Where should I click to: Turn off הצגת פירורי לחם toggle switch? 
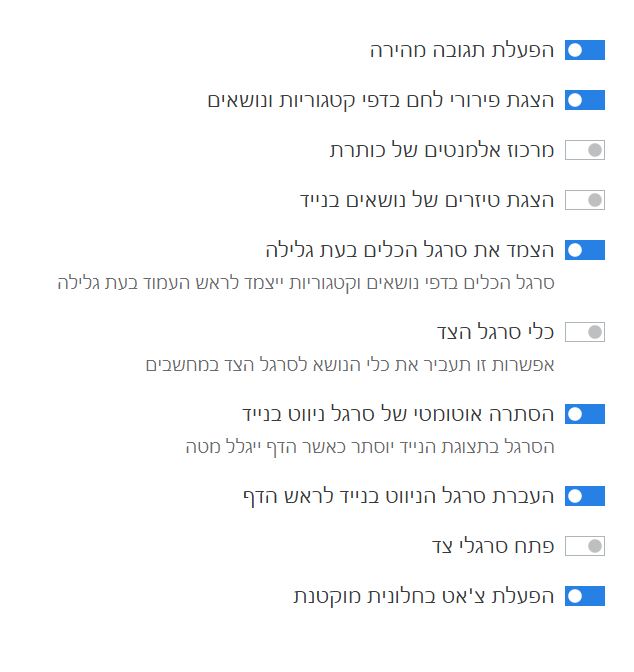pos(585,100)
